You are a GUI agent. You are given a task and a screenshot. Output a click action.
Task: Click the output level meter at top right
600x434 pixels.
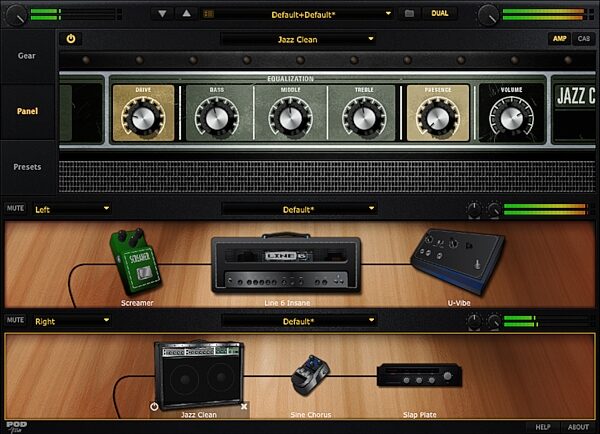pyautogui.click(x=548, y=14)
